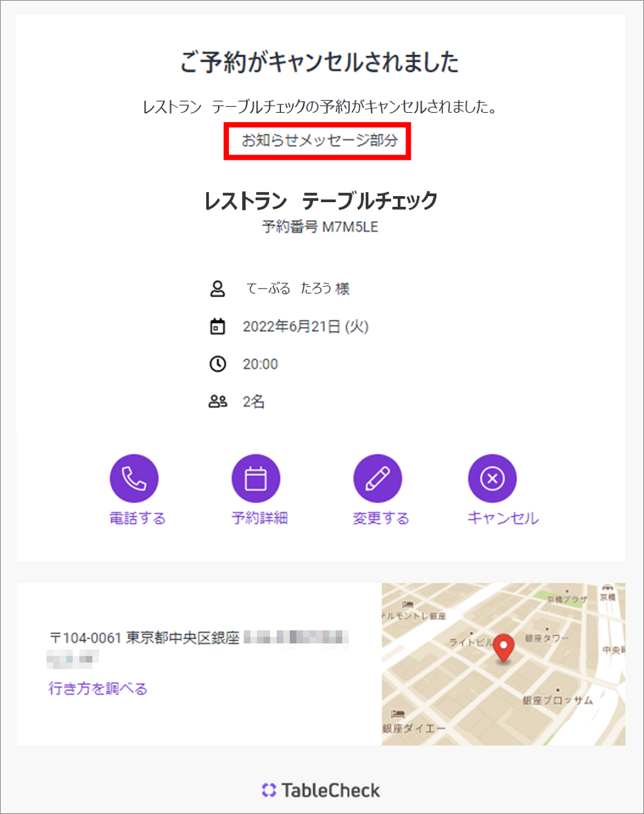This screenshot has height=814, width=644.
Task: Click the circled X cancel icon
Action: (492, 478)
